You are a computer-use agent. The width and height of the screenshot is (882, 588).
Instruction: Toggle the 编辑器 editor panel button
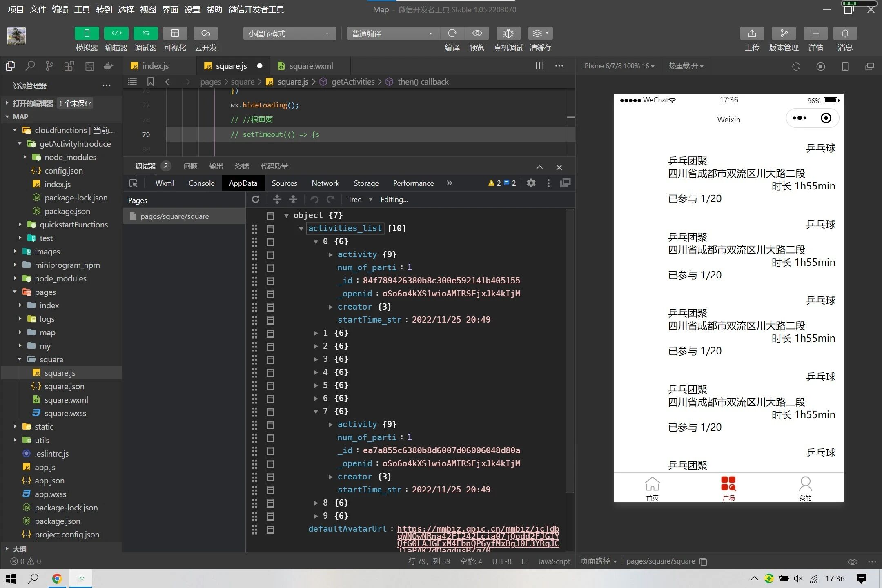[x=116, y=33]
